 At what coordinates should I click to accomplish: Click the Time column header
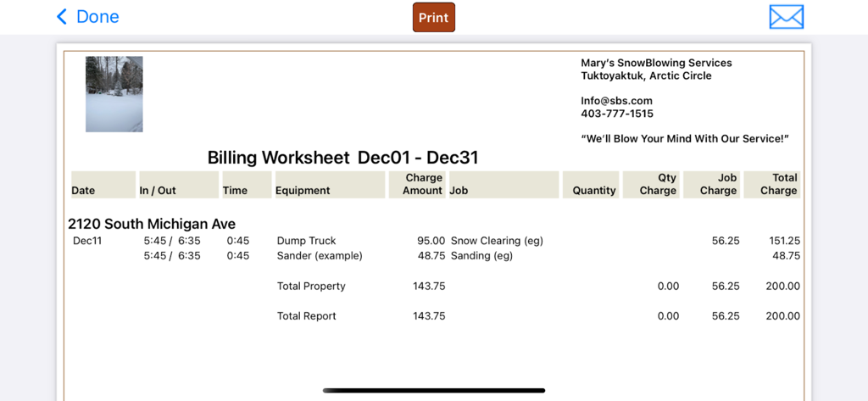247,185
